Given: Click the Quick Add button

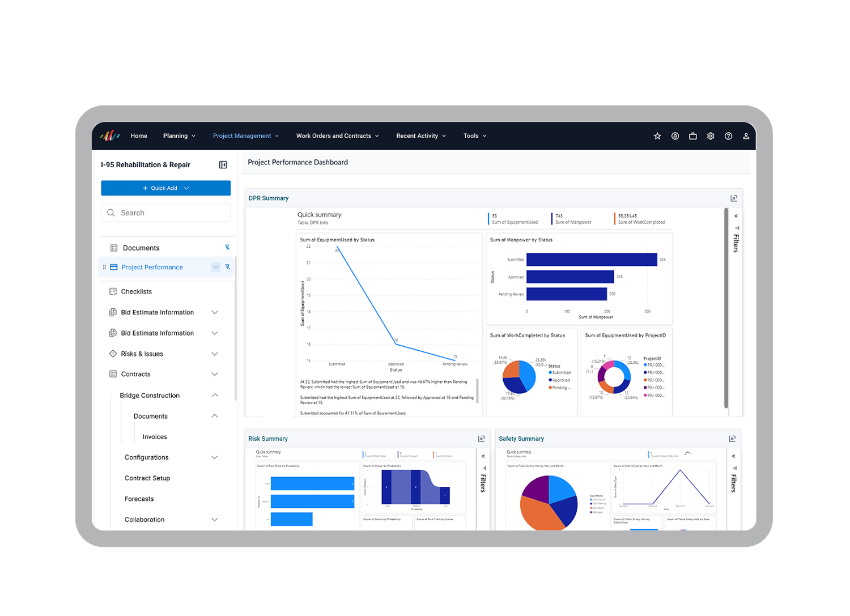Looking at the screenshot, I should (165, 188).
